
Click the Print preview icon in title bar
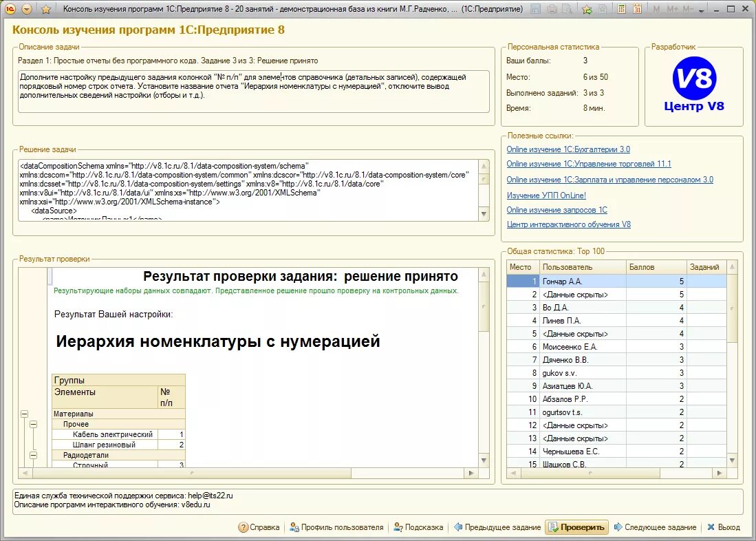point(568,9)
